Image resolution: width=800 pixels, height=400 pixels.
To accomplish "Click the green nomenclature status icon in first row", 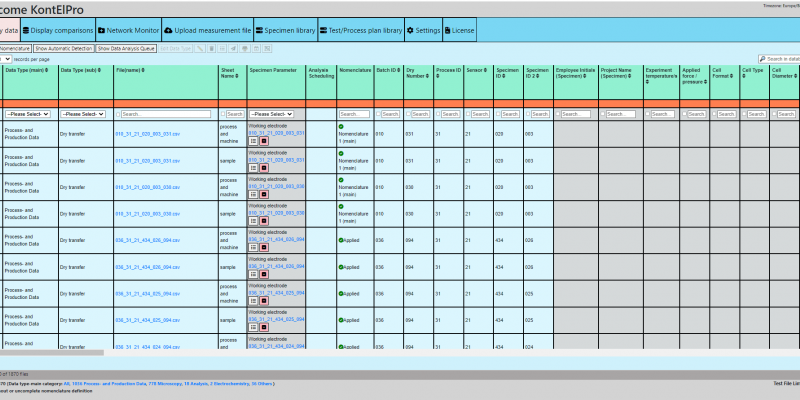I will coord(342,126).
